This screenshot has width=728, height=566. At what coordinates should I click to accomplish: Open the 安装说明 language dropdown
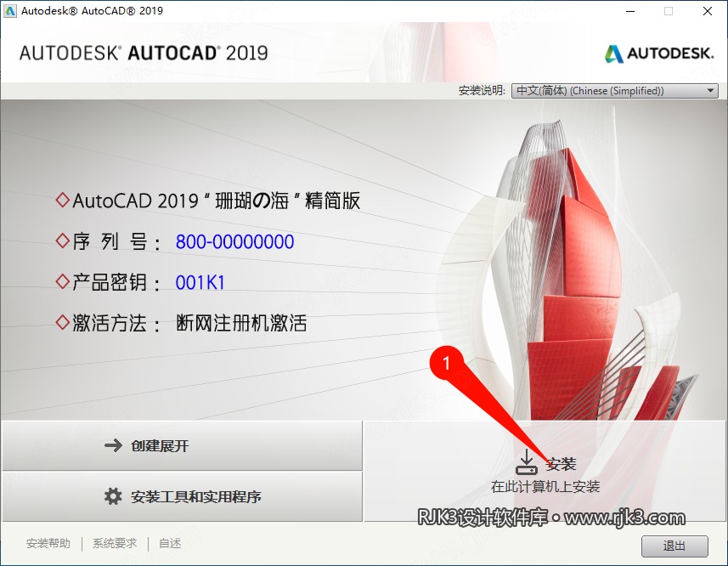615,91
